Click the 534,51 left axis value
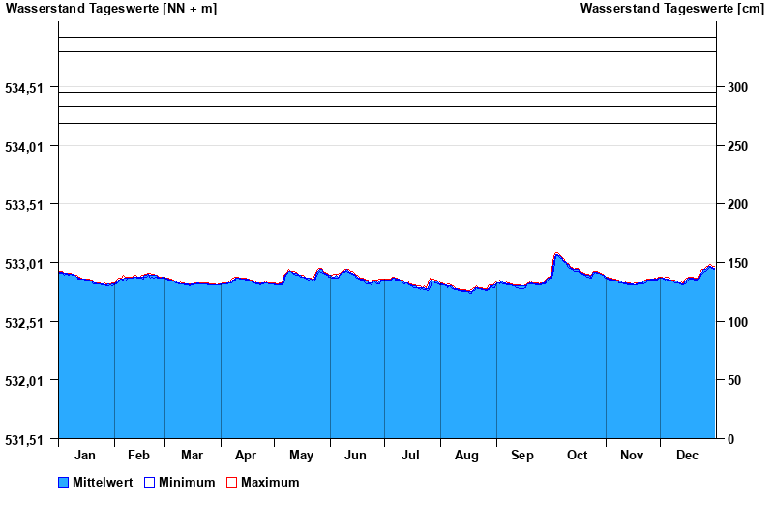Screen dimensions: 774x532 click(24, 88)
